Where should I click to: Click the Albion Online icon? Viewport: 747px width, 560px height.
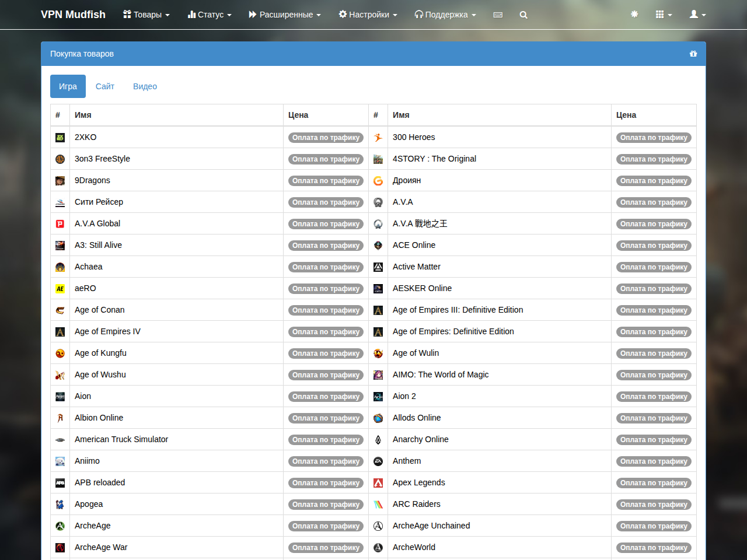(60, 418)
